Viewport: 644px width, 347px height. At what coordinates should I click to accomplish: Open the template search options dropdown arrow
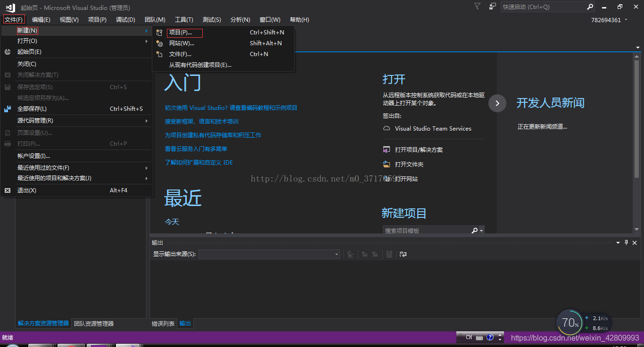pyautogui.click(x=481, y=231)
